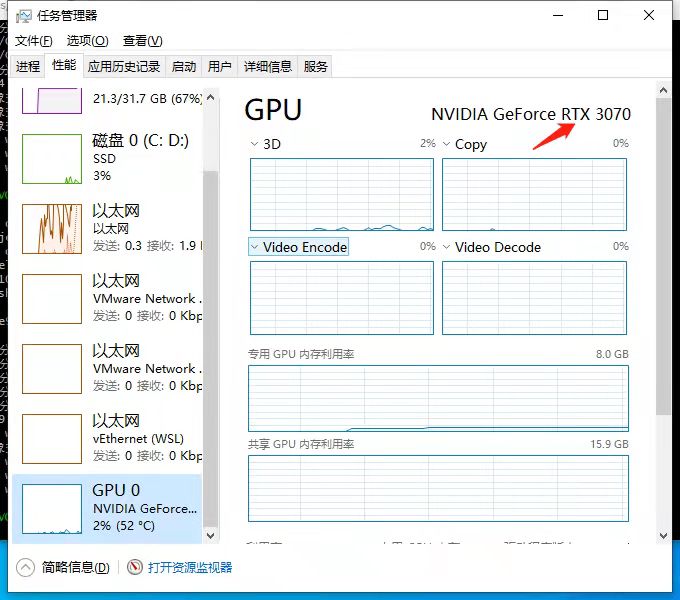680x600 pixels.
Task: Open the Video Encode engine dropdown
Action: tap(298, 247)
